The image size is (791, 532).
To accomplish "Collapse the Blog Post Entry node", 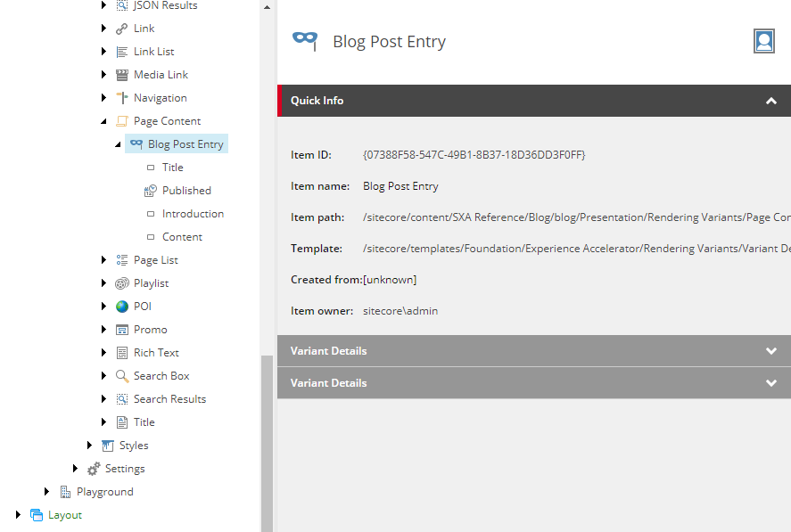I will [118, 144].
